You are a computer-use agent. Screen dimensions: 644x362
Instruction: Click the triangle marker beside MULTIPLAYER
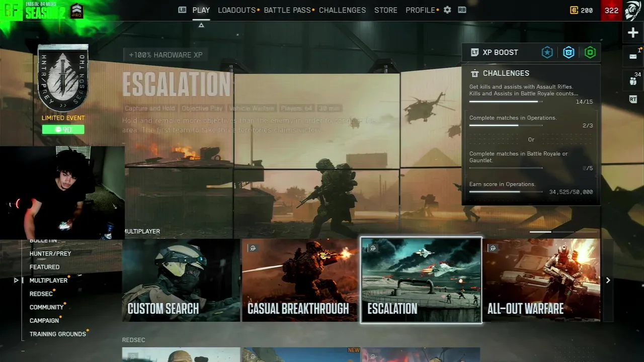16,281
